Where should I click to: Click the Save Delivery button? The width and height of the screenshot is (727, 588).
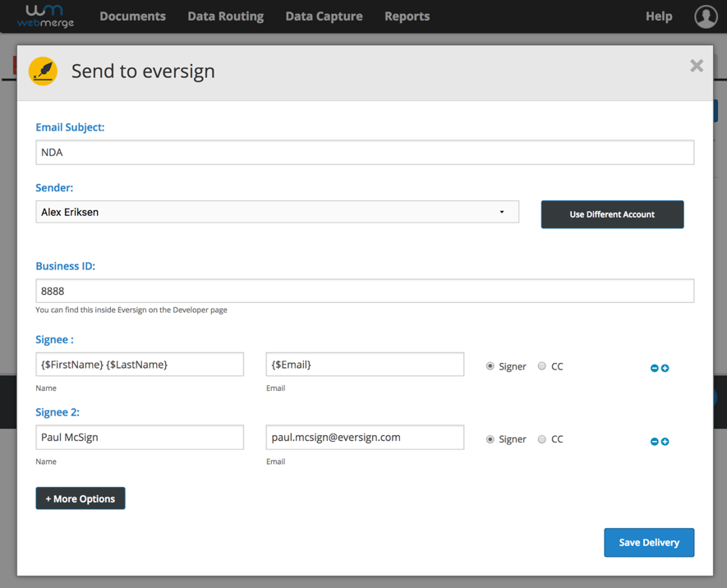pos(649,543)
